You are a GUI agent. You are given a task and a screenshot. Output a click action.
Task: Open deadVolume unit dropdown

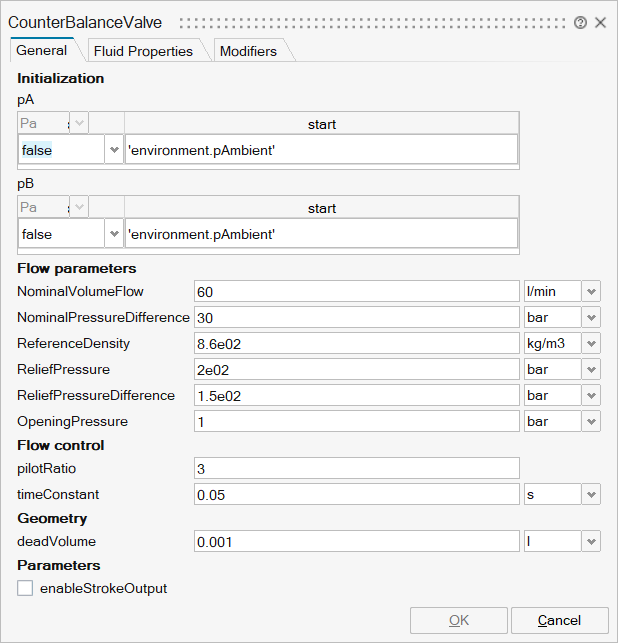click(x=592, y=541)
